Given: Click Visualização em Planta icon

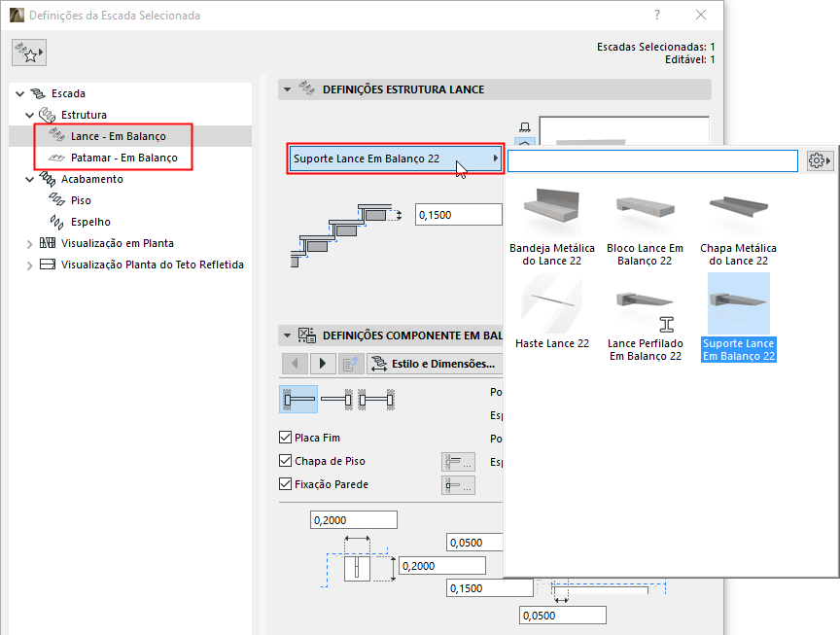Looking at the screenshot, I should 47,243.
